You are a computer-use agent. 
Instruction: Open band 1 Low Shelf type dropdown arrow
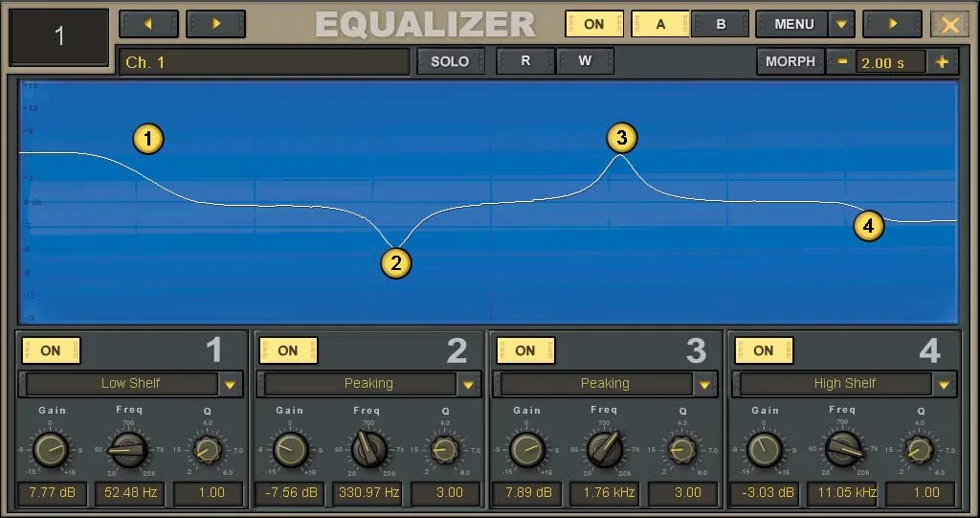(230, 384)
